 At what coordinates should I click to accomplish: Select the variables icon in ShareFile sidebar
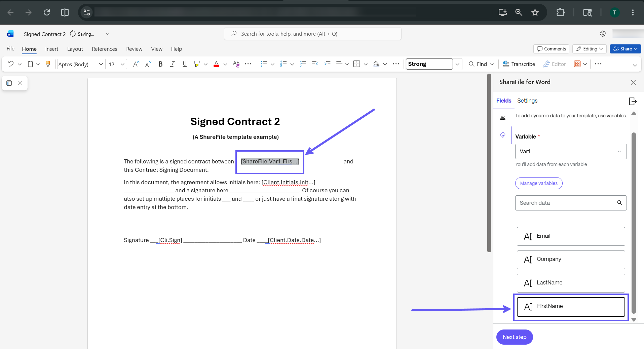click(503, 135)
